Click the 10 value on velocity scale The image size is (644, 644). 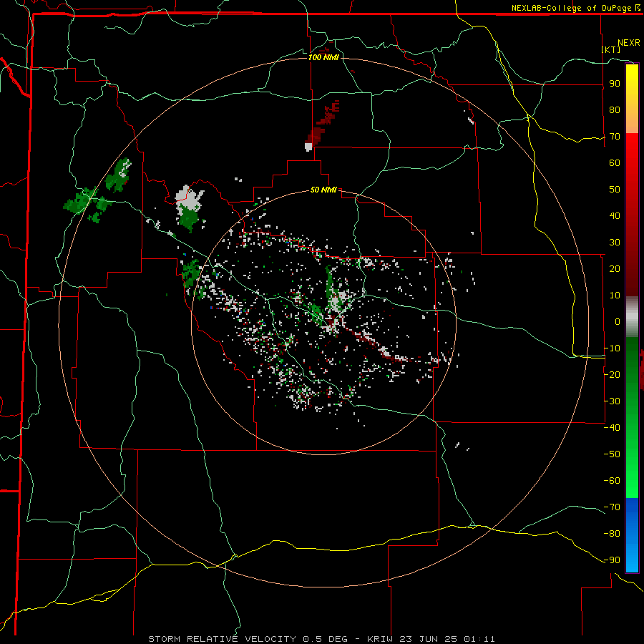(615, 296)
